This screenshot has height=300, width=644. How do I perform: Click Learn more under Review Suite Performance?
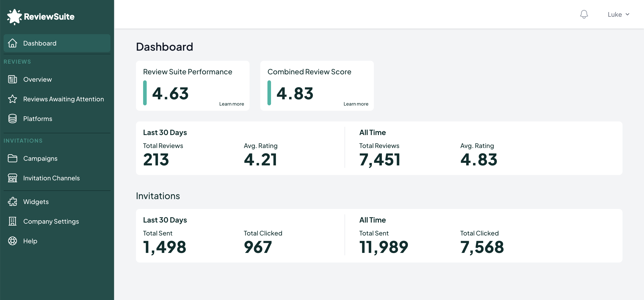pos(232,104)
